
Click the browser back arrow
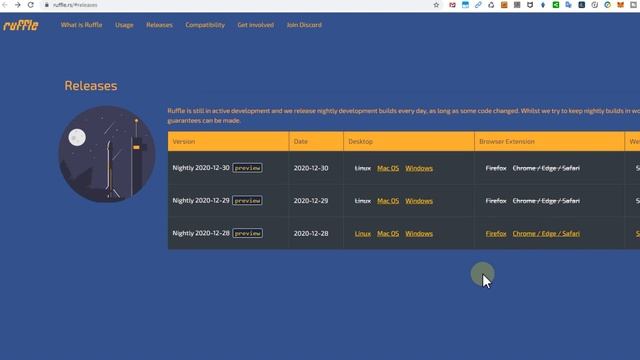(4, 5)
